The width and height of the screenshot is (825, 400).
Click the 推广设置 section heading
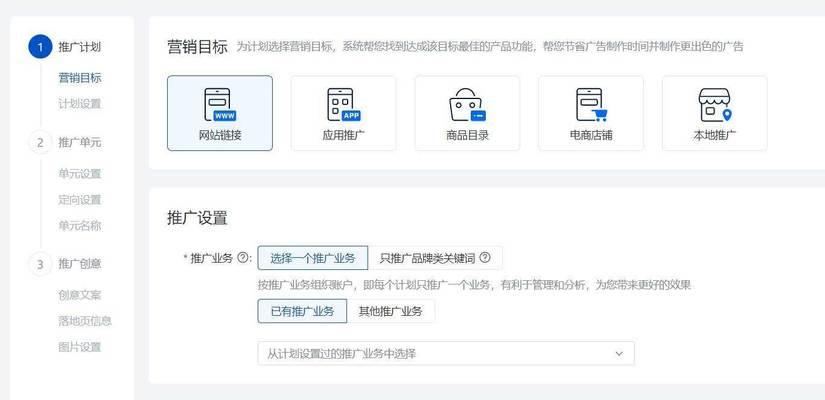click(x=197, y=218)
